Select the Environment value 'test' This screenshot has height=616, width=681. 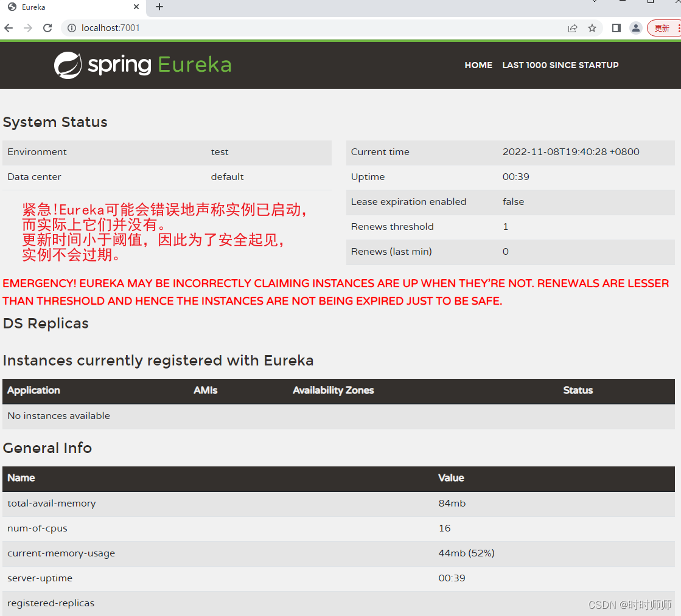[x=220, y=152]
